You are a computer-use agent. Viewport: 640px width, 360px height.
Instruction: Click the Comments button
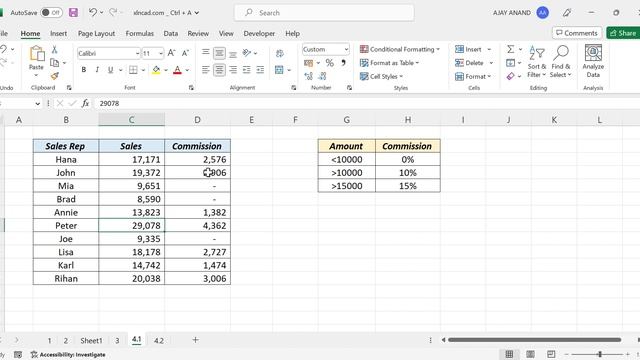(x=577, y=33)
